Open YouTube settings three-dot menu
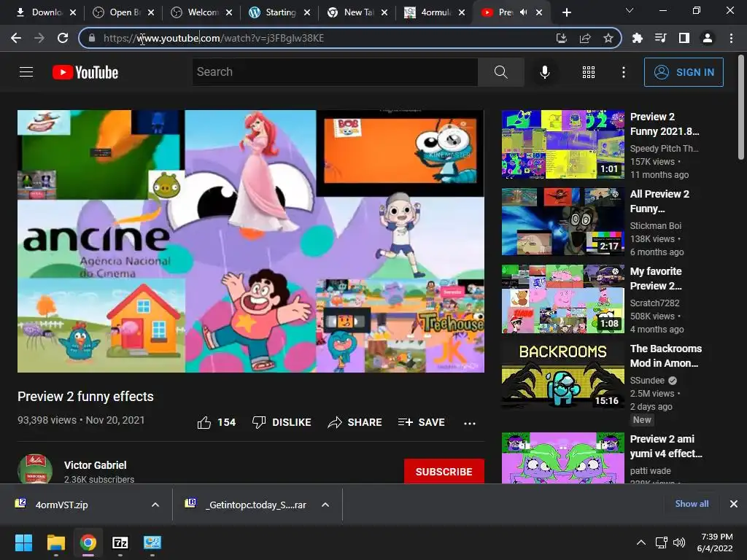The height and width of the screenshot is (560, 747). point(624,72)
